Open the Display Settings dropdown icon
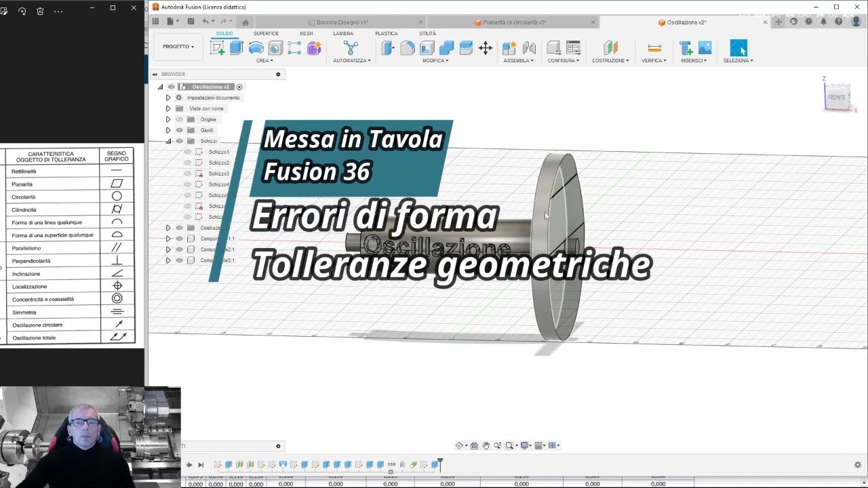This screenshot has height=488, width=868. [526, 445]
